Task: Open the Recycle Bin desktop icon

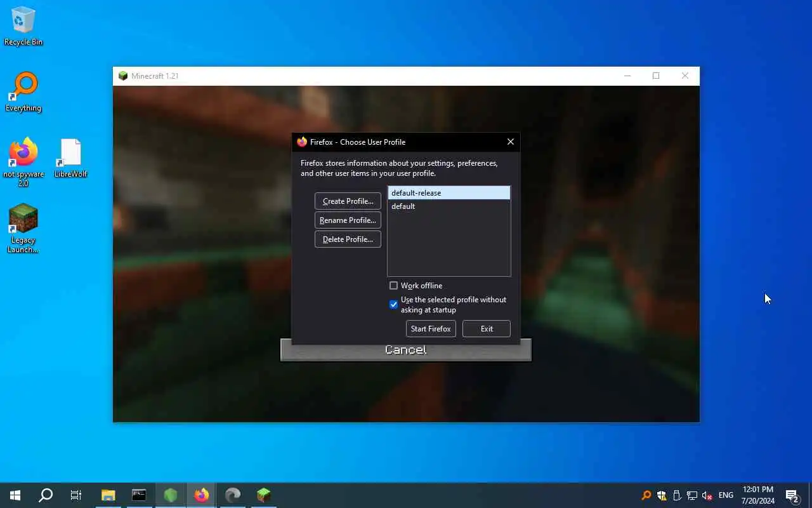Action: click(x=23, y=26)
